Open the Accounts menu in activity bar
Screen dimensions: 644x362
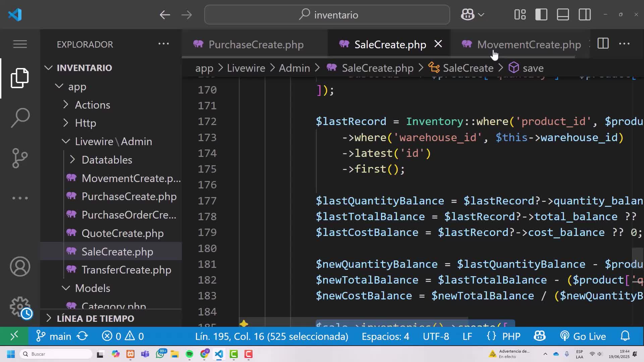tap(20, 266)
